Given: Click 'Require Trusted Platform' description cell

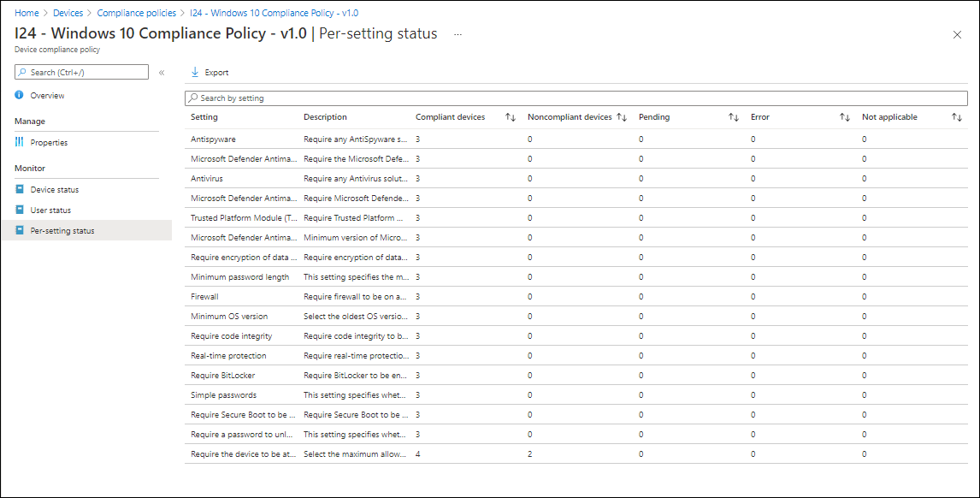Looking at the screenshot, I should point(354,217).
